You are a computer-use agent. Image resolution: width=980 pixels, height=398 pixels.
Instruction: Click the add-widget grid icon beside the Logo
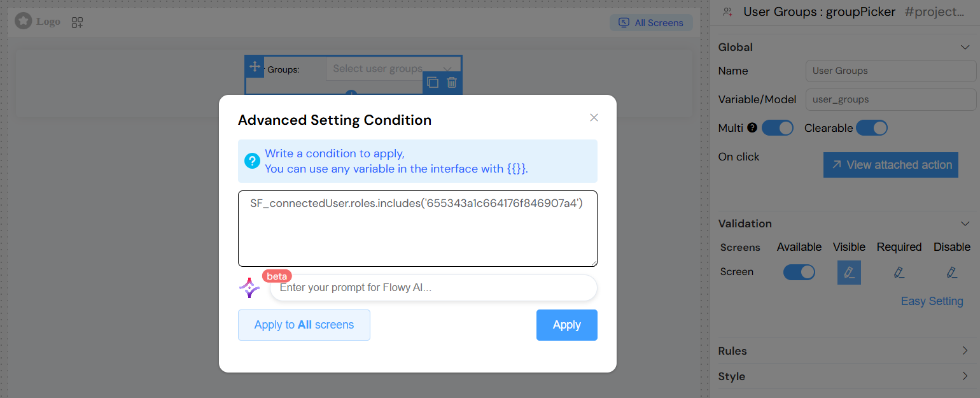pyautogui.click(x=77, y=22)
